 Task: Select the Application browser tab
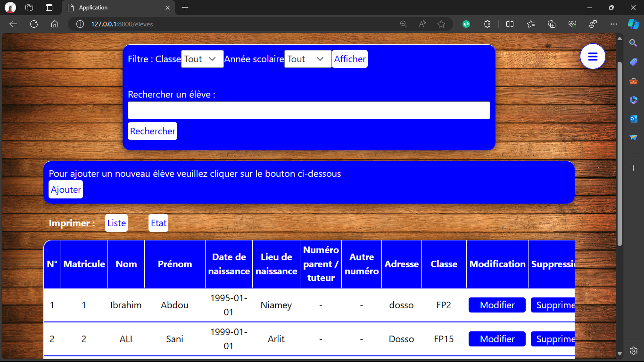[118, 8]
